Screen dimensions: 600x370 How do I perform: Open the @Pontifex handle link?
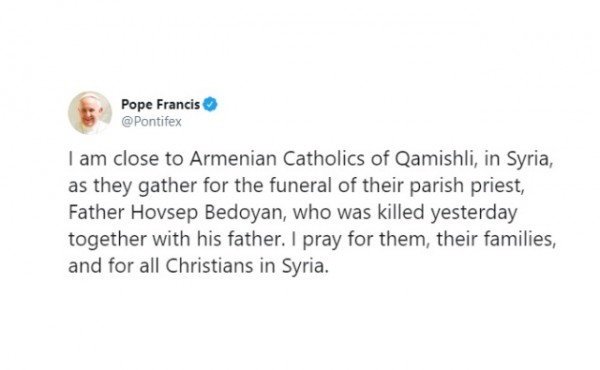pyautogui.click(x=151, y=122)
